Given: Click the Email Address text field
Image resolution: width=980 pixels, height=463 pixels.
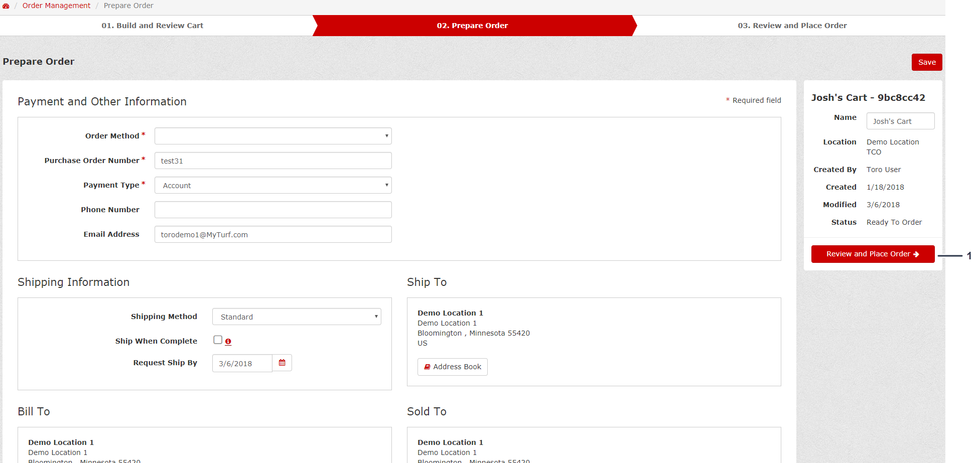Looking at the screenshot, I should 273,235.
